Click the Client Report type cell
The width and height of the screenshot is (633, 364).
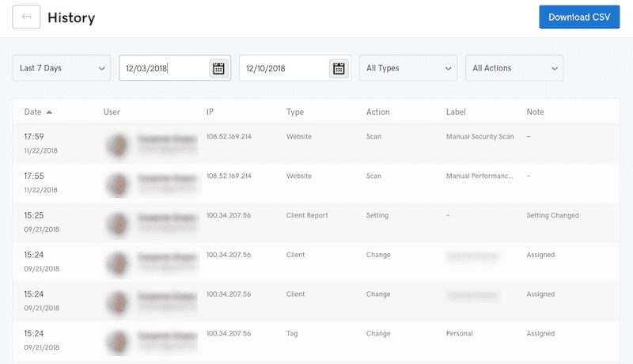pyautogui.click(x=307, y=215)
